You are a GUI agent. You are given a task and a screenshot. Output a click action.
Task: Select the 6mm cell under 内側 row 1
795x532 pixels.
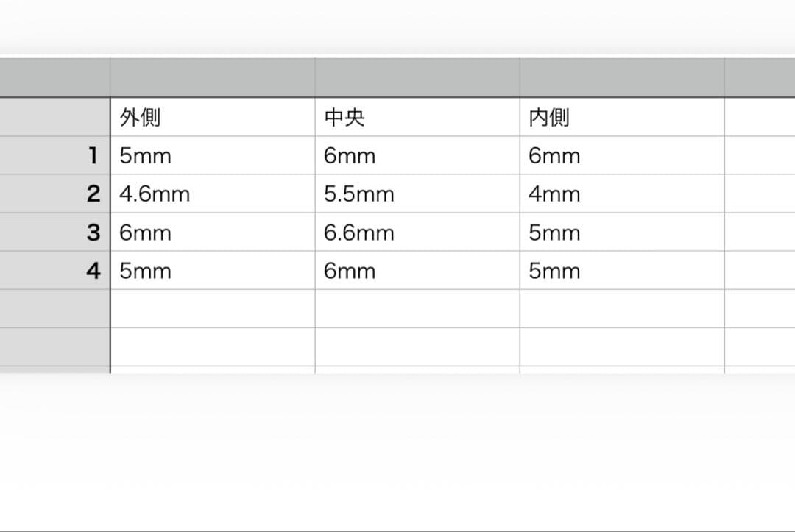click(621, 155)
